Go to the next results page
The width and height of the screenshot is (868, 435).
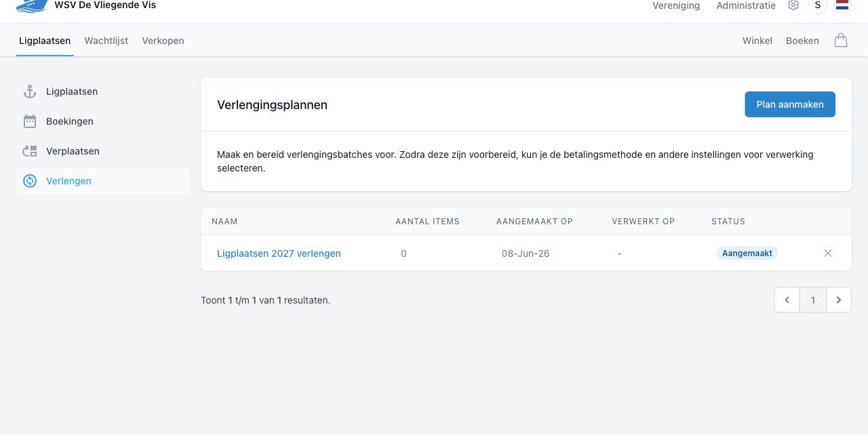[839, 300]
